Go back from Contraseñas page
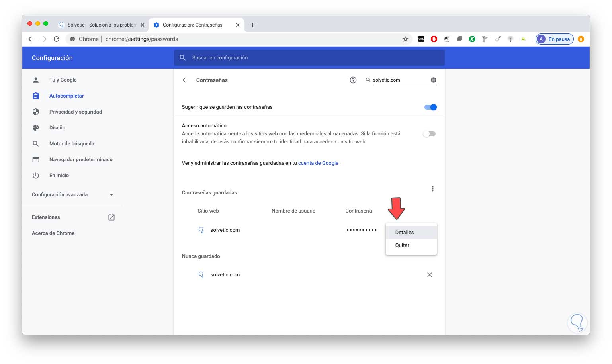The height and width of the screenshot is (364, 612). pos(185,80)
